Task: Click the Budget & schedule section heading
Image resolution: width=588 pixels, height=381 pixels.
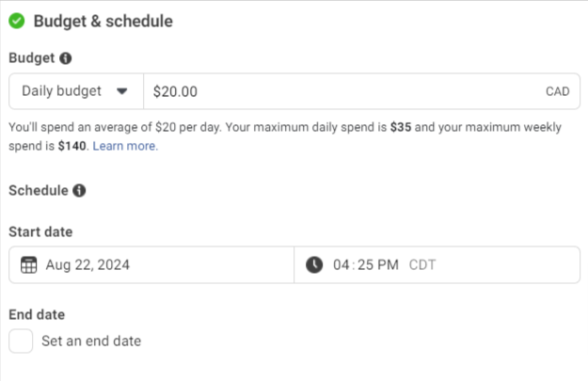Action: [103, 22]
